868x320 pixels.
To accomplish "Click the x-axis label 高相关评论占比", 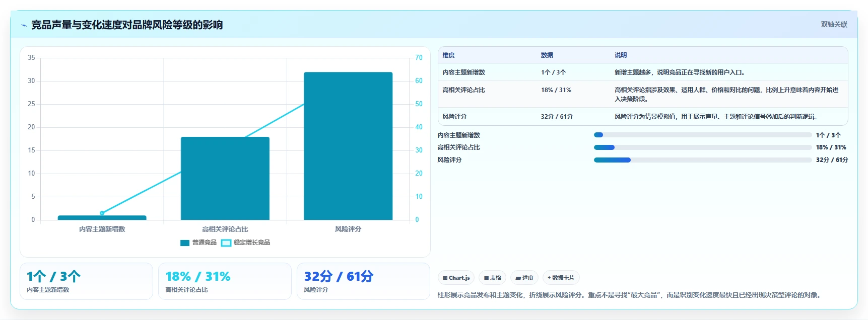I will [x=225, y=229].
